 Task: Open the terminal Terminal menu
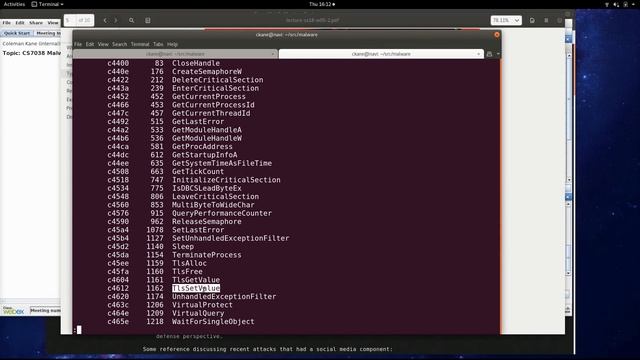click(140, 44)
